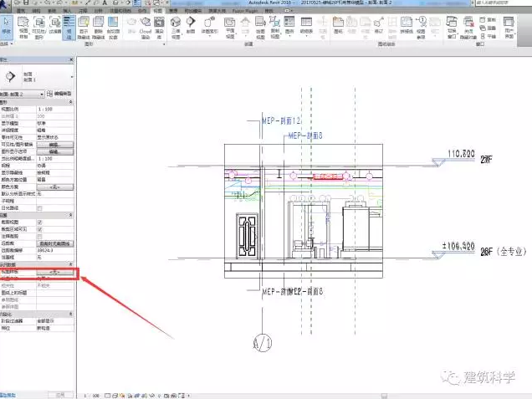Image resolution: width=532 pixels, height=399 pixels.
Task: Uncheck the Crop View (裁剪视图) checkbox
Action: (40, 221)
